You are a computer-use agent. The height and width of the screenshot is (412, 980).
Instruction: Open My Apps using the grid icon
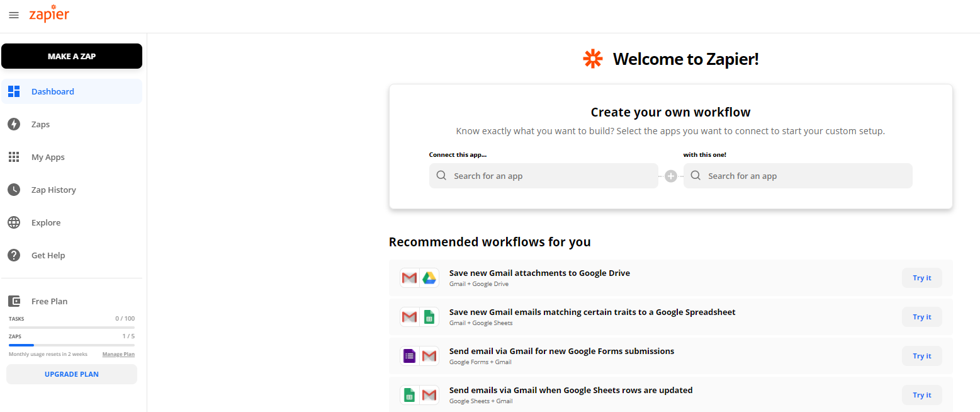click(14, 157)
